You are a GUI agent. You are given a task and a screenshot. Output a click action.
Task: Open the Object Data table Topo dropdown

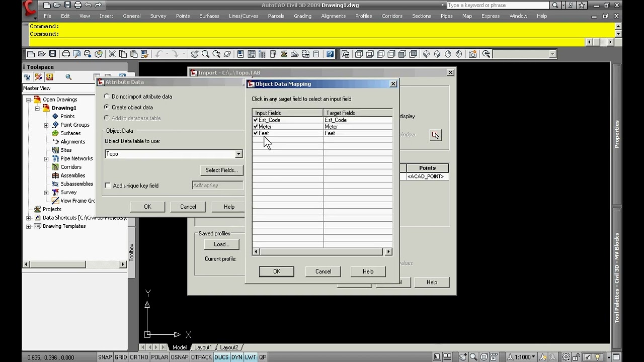[238, 154]
